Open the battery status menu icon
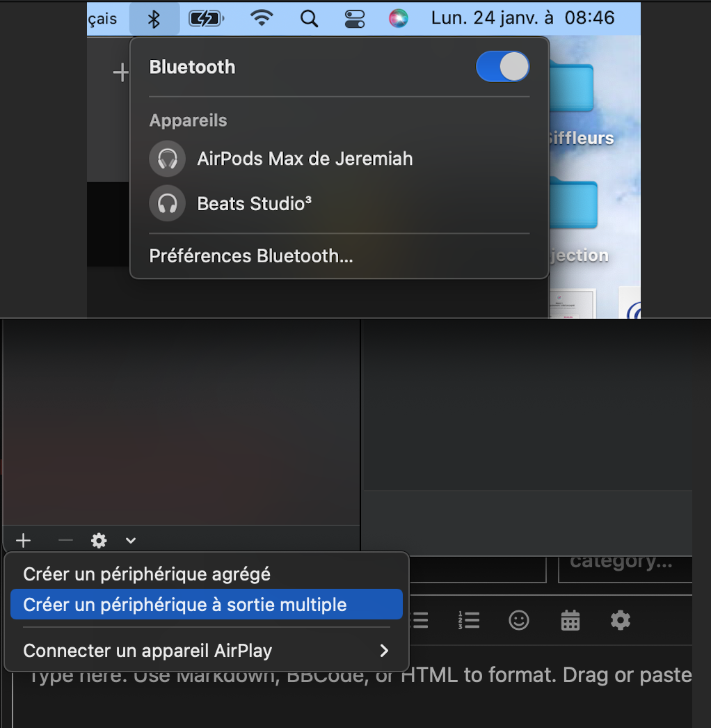Viewport: 711px width, 728px height. [206, 19]
